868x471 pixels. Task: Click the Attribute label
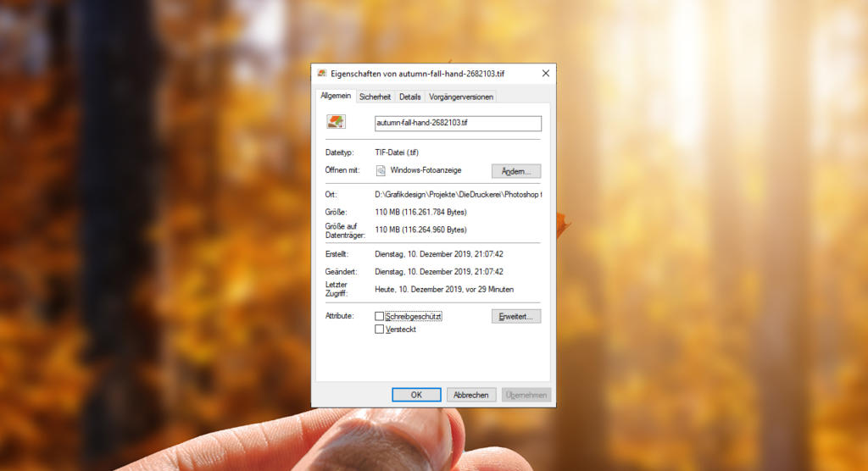[x=339, y=315]
